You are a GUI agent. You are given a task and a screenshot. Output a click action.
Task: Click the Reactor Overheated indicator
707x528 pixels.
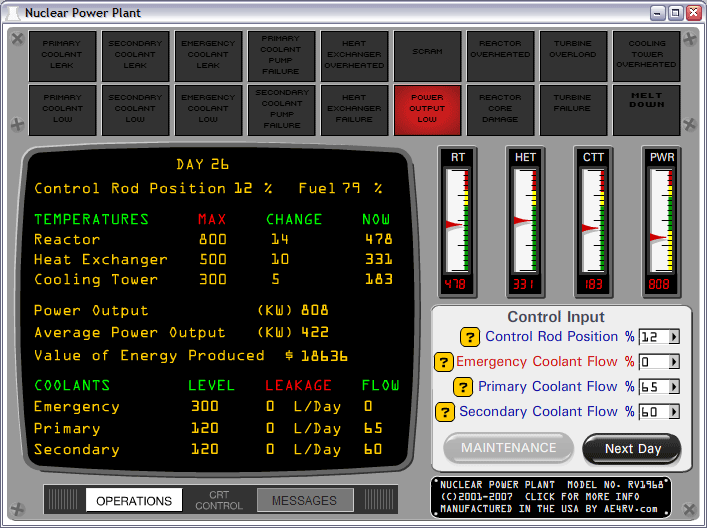500,56
